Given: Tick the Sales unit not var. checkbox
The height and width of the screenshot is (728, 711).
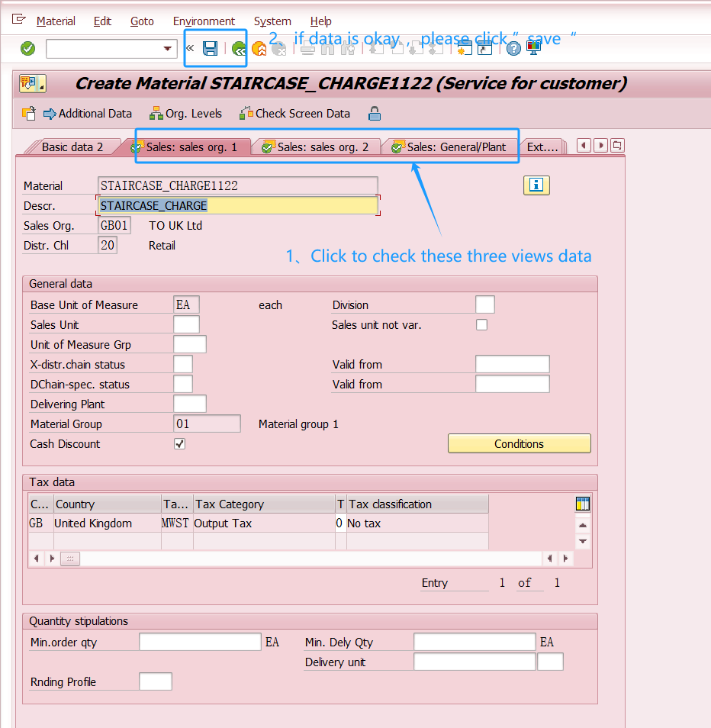Looking at the screenshot, I should [x=481, y=325].
